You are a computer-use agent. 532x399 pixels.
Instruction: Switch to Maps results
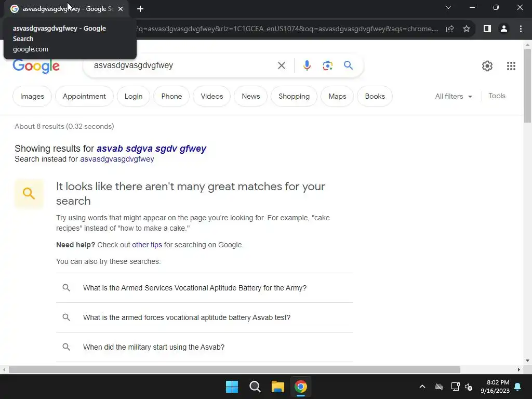click(337, 96)
